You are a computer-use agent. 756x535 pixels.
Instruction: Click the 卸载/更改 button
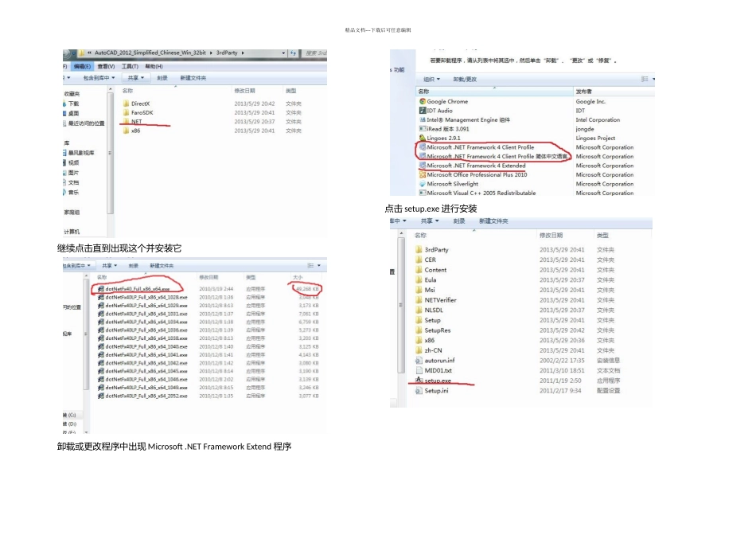pyautogui.click(x=465, y=80)
